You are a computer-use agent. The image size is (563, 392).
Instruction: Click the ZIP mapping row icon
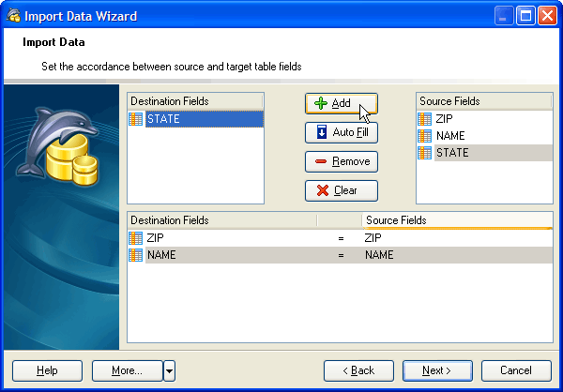(x=136, y=238)
